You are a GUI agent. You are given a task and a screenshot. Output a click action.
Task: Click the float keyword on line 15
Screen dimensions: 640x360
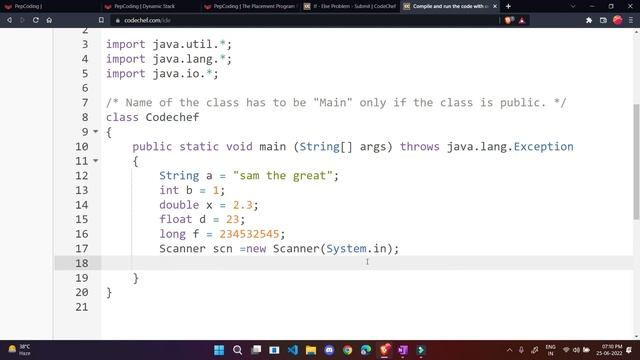(x=176, y=219)
